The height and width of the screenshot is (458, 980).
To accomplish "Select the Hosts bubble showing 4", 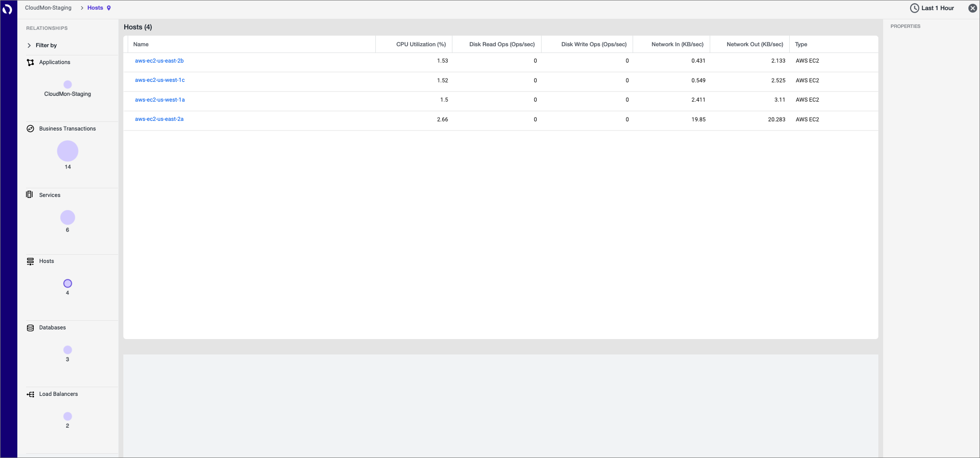I will pos(67,284).
